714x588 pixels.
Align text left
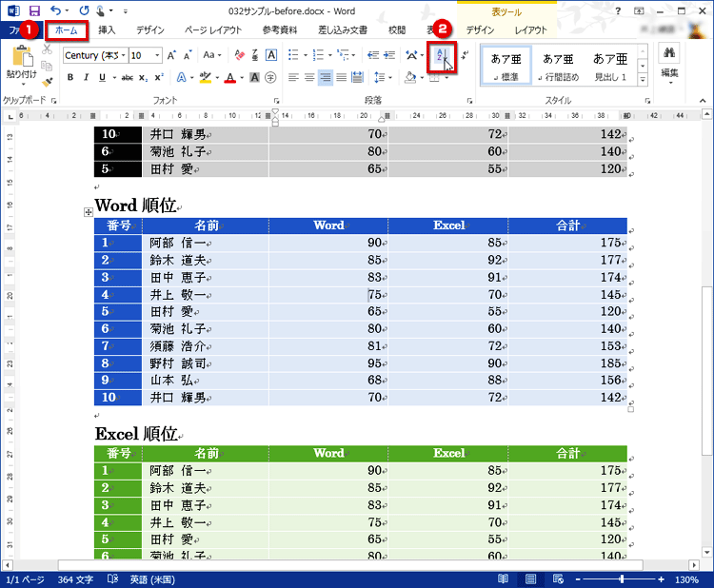294,78
